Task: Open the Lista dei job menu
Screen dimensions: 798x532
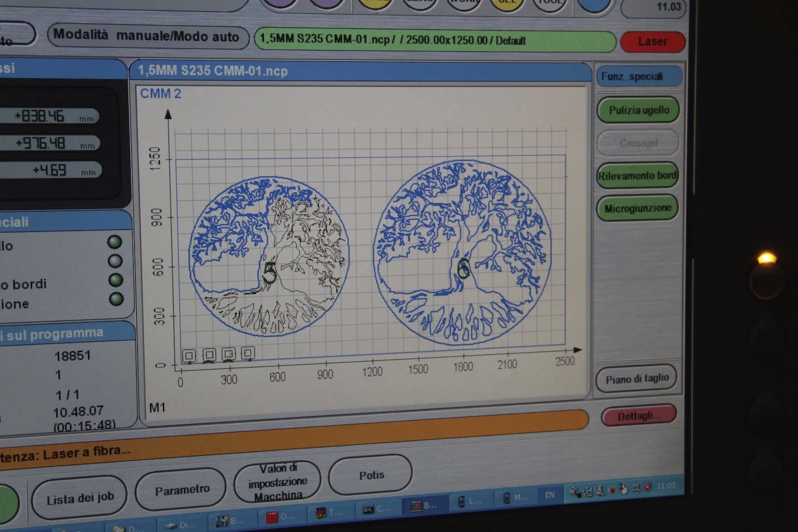Action: pyautogui.click(x=80, y=498)
